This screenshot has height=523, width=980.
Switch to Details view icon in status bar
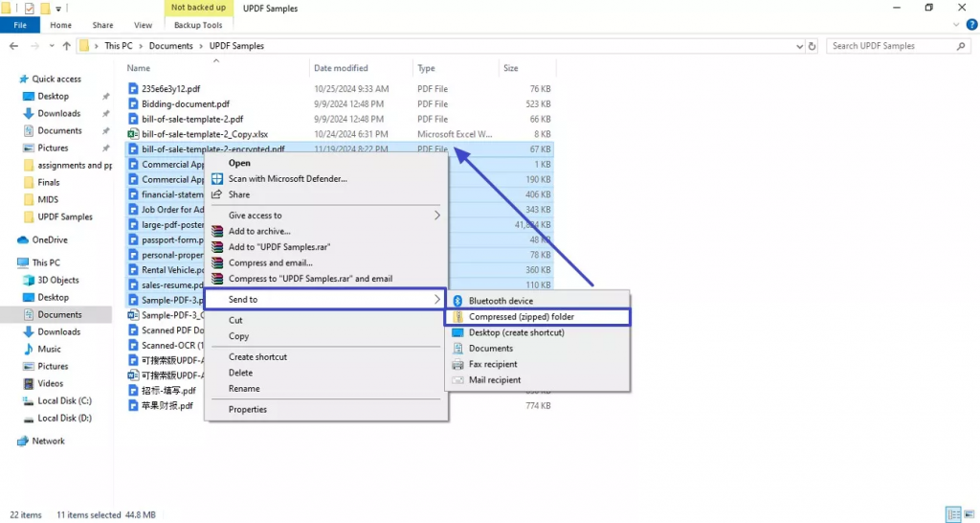tap(953, 514)
